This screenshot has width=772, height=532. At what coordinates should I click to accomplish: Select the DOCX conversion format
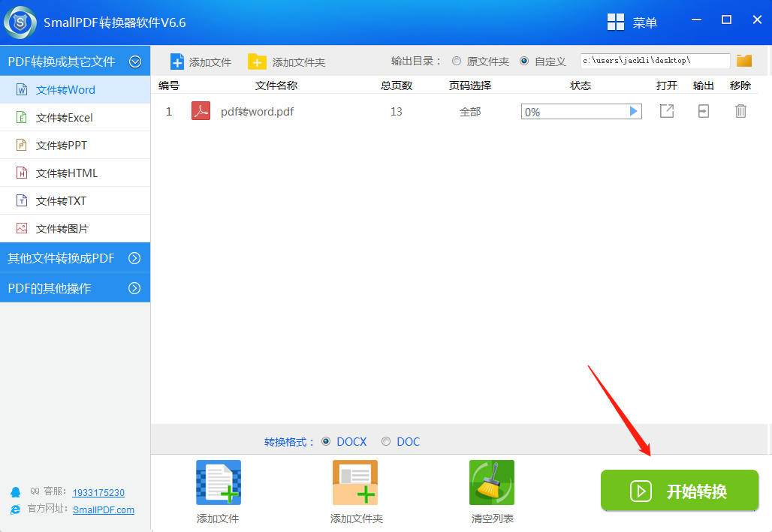pyautogui.click(x=326, y=441)
